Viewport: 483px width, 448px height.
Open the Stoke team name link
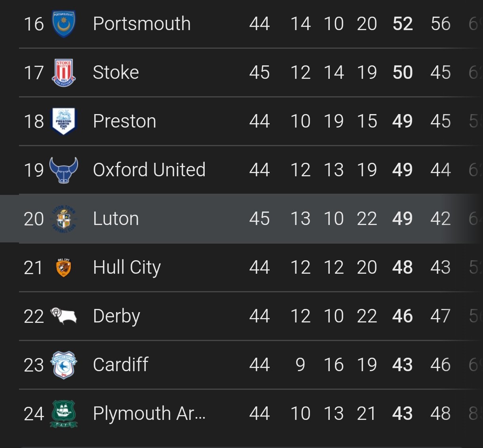[116, 72]
